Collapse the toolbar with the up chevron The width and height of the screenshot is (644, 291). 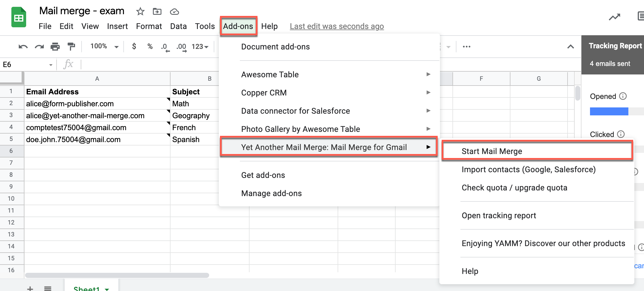[x=570, y=47]
